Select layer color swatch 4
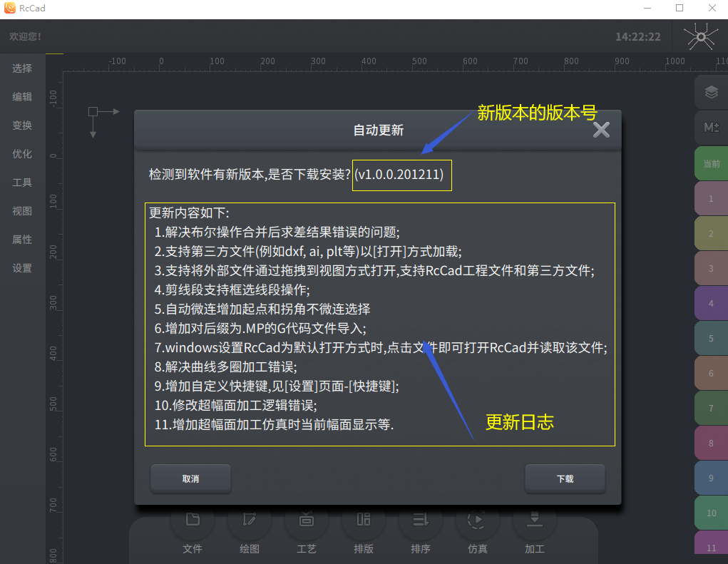 pyautogui.click(x=712, y=303)
